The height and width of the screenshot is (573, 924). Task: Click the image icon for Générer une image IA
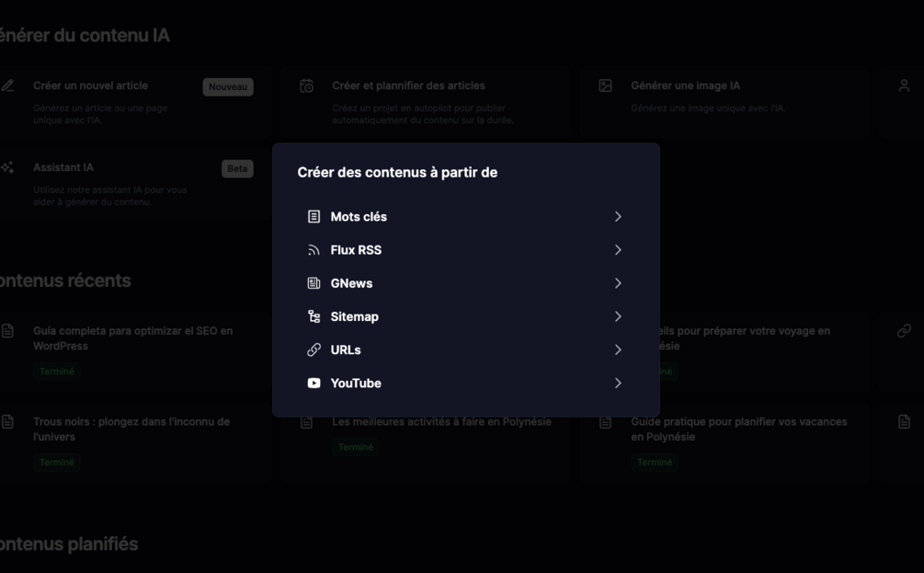click(605, 86)
